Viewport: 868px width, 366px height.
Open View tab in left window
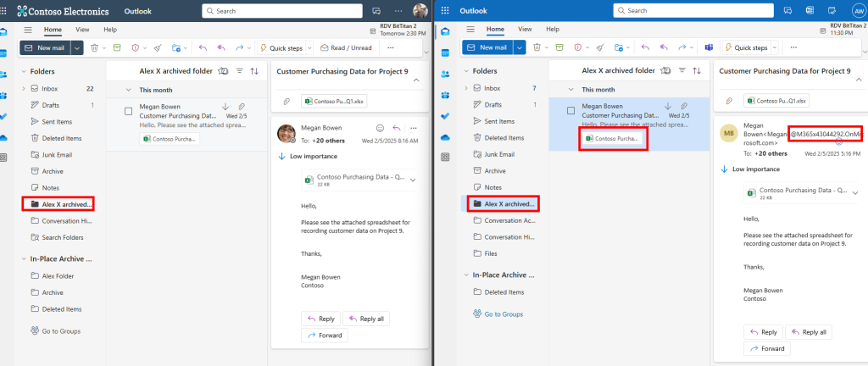[82, 30]
